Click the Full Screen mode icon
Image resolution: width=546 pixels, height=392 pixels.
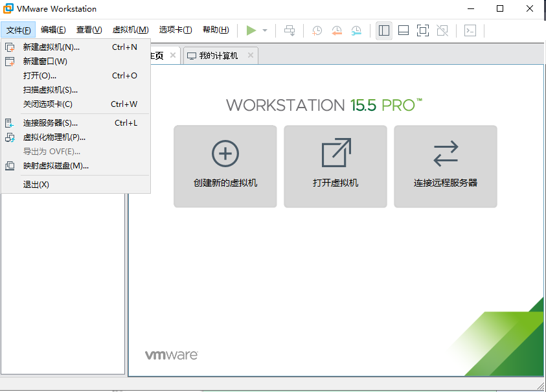(x=423, y=30)
